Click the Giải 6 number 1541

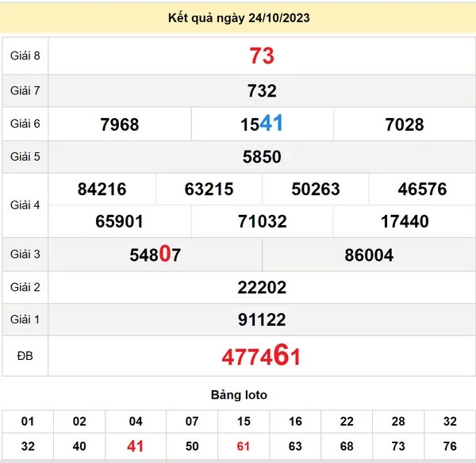(x=262, y=124)
